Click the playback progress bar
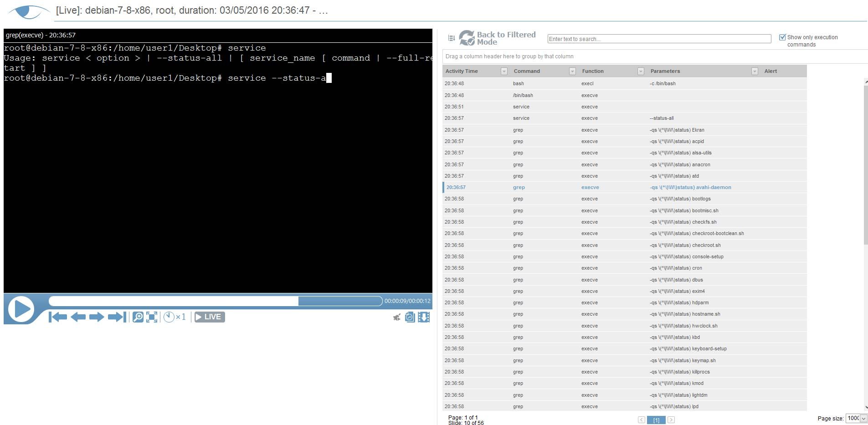868x425 pixels. (216, 301)
